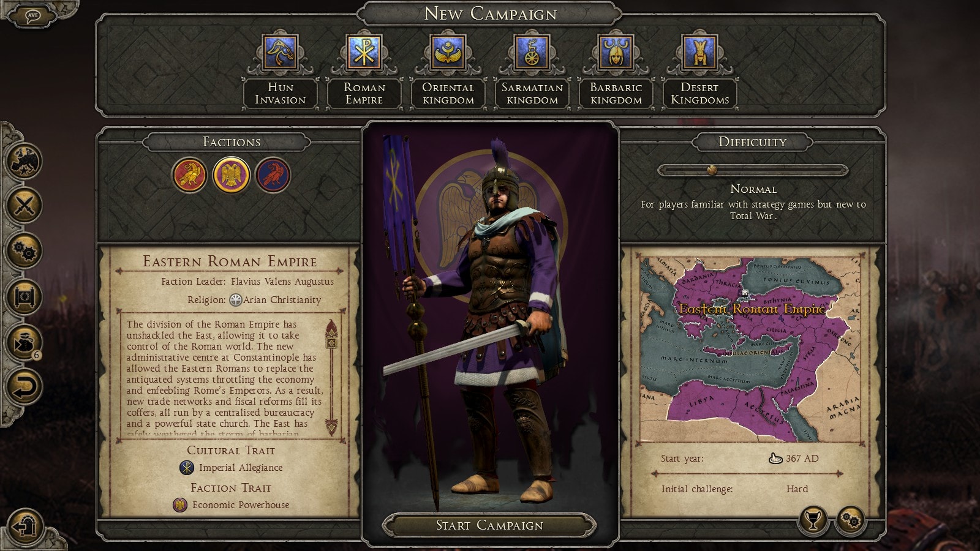
Task: Select the Barbaric Kingdom helmet icon
Action: click(616, 52)
